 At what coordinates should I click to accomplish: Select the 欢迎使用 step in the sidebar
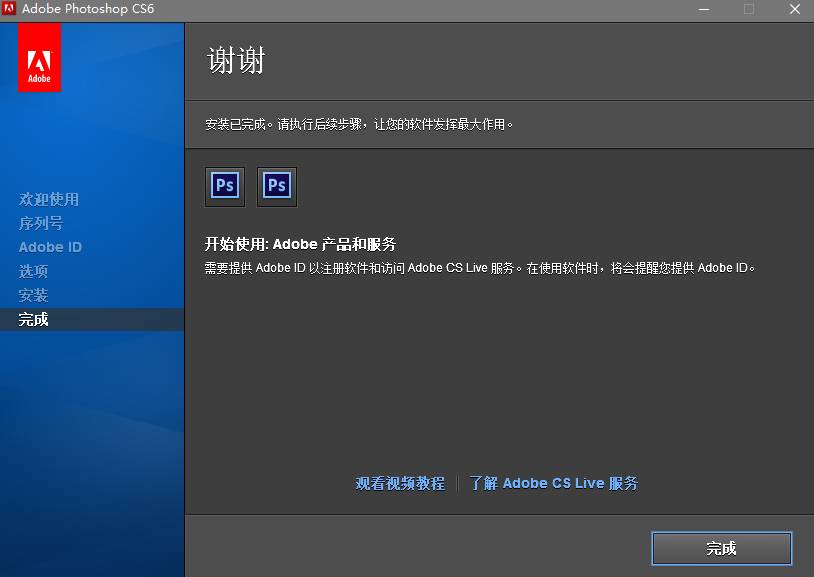point(49,199)
